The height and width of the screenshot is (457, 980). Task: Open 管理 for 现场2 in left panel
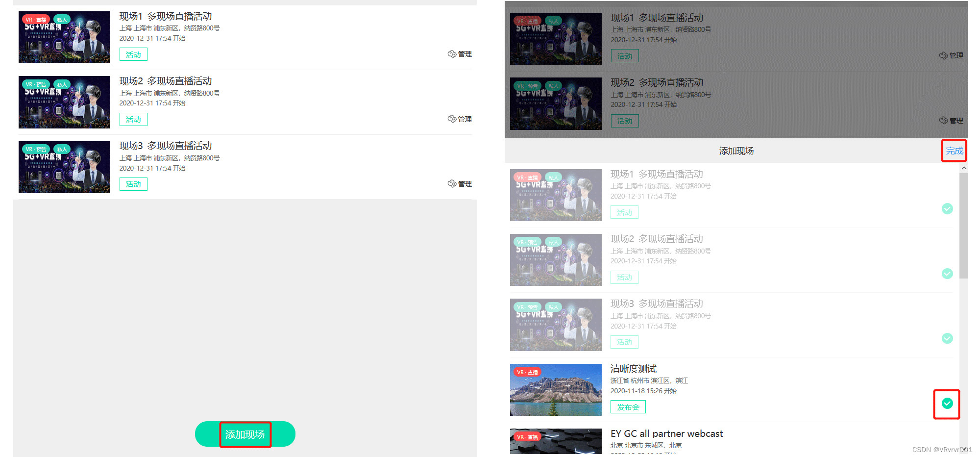pos(460,119)
